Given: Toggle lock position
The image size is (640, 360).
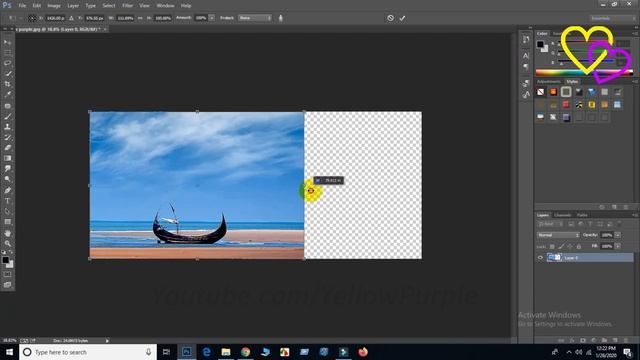Looking at the screenshot, I should point(570,247).
